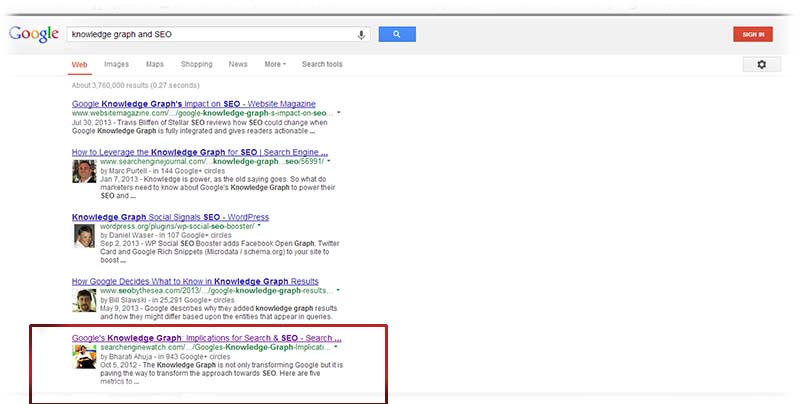Open the Maps search tab
The image size is (800, 404).
click(x=155, y=64)
